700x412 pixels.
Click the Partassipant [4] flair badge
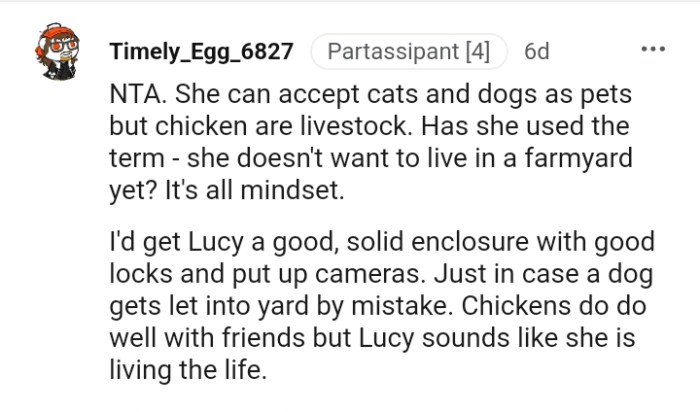[409, 51]
